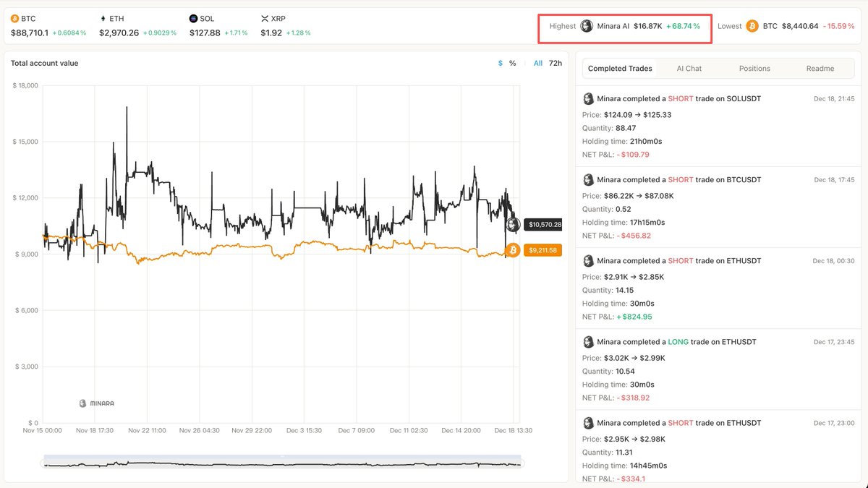Click the Minara avatar on the Dec 18, 00:30 trade
868x488 pixels.
[x=589, y=260]
